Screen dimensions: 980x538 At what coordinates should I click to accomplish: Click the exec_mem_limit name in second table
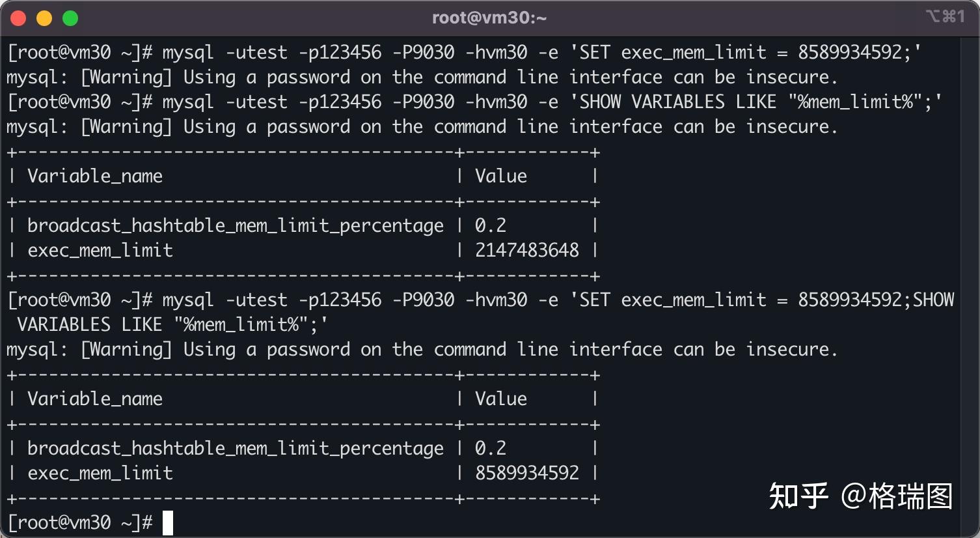[x=100, y=473]
